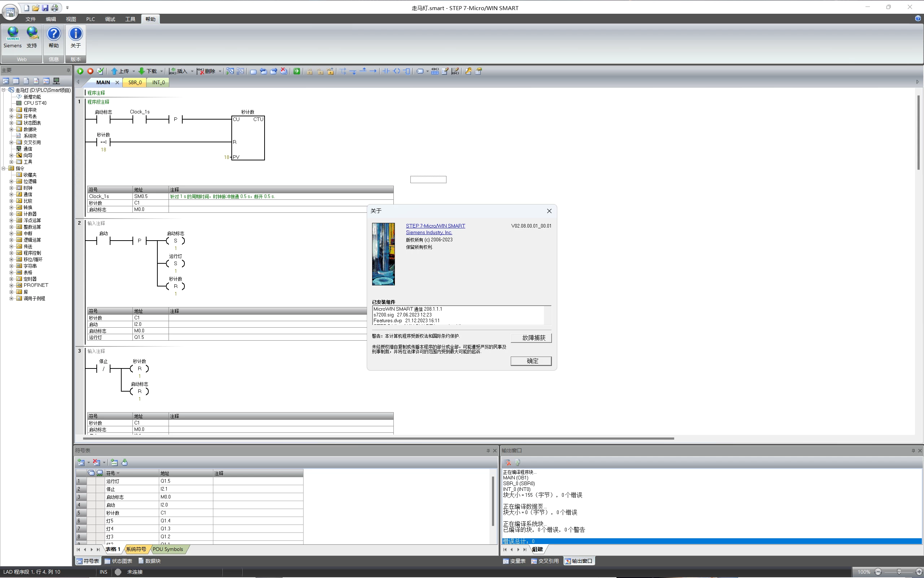
Task: Switch to the INT_0 editor tab
Action: 158,82
